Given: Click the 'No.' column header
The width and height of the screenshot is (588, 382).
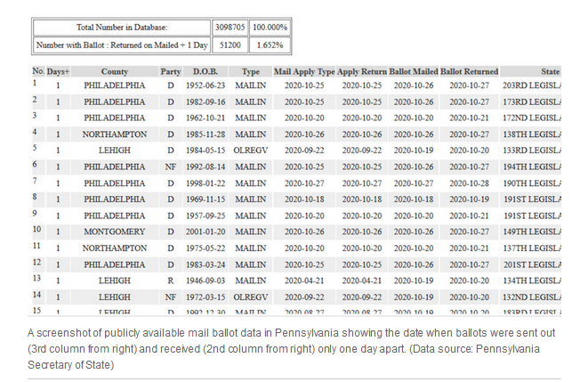Looking at the screenshot, I should point(38,71).
